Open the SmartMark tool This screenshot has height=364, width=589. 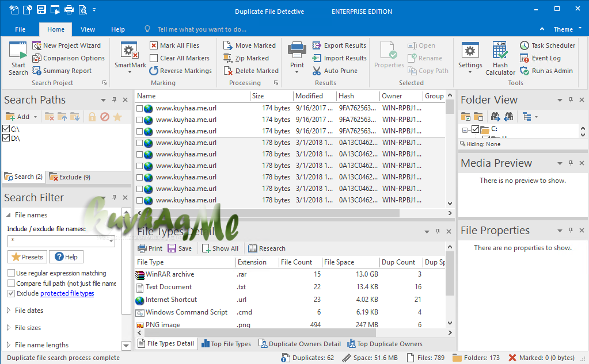pyautogui.click(x=130, y=57)
